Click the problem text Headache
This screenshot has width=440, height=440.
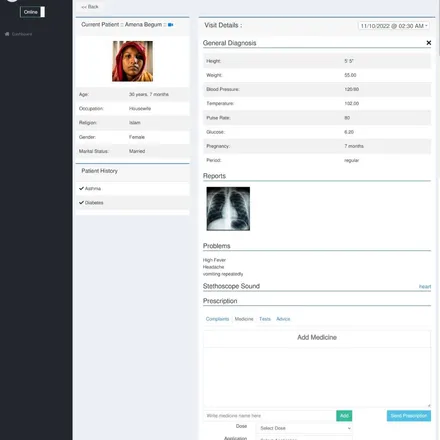pos(213,267)
